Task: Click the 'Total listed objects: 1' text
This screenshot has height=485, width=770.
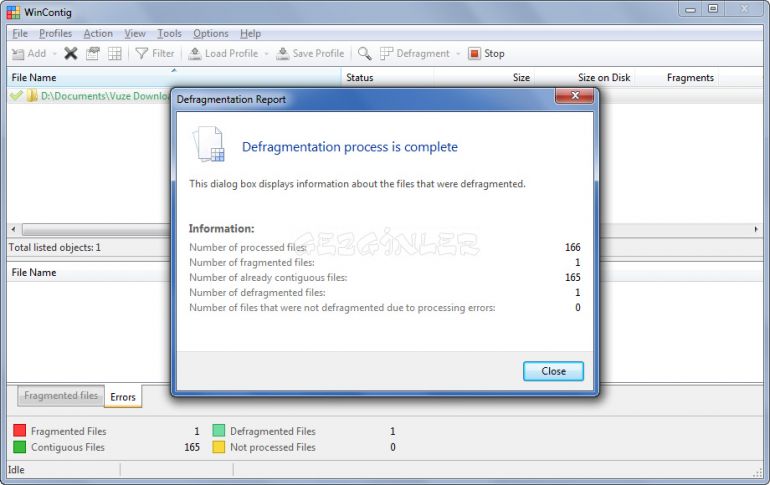Action: 55,247
